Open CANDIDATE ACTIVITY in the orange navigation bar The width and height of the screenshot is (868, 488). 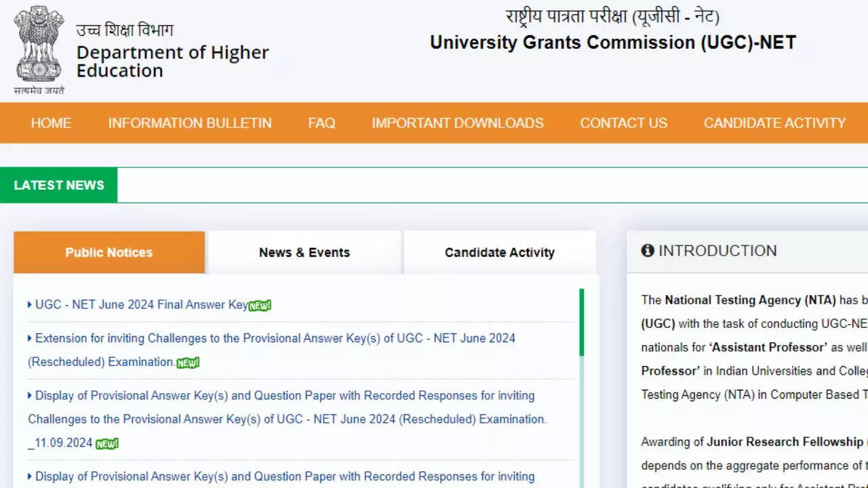[x=774, y=123]
